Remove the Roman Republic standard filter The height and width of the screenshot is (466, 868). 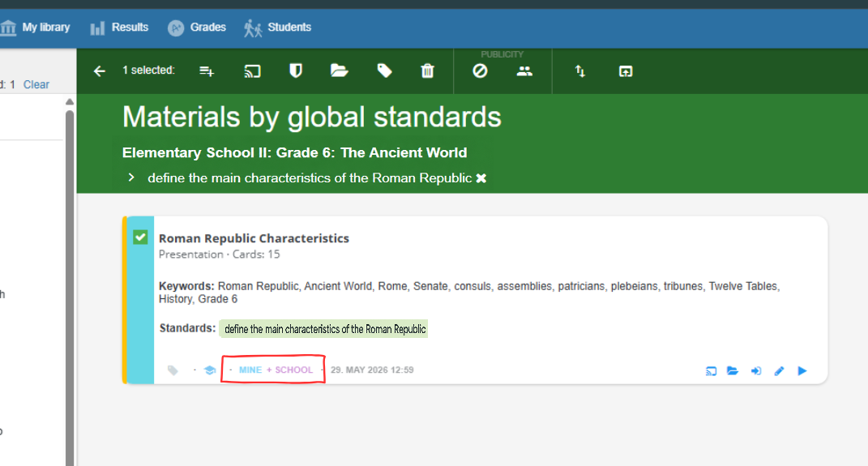[x=481, y=178]
